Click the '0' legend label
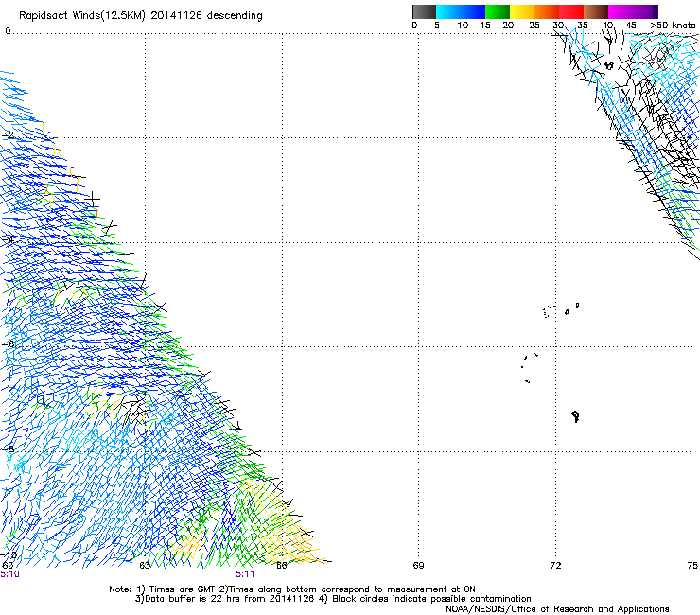Screen dimensions: 700x615 coord(414,26)
